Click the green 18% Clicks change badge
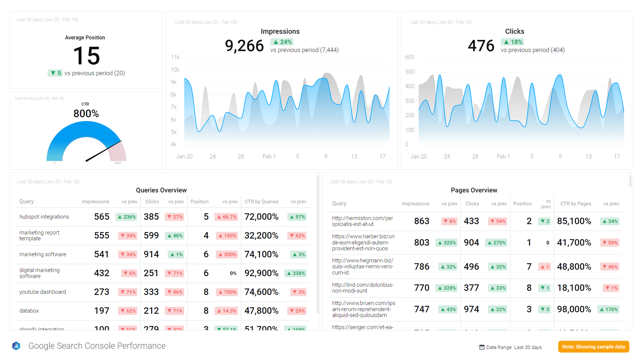This screenshot has height=359, width=644. pyautogui.click(x=512, y=42)
